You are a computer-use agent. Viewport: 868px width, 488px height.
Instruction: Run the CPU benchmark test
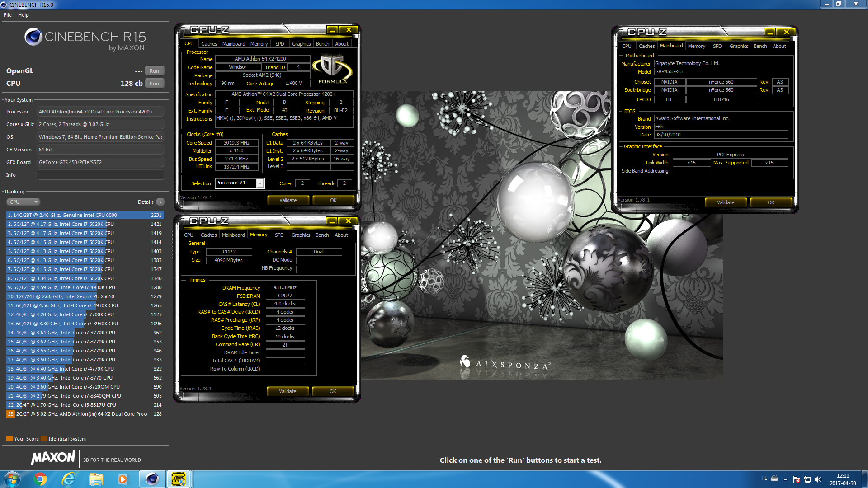(154, 84)
